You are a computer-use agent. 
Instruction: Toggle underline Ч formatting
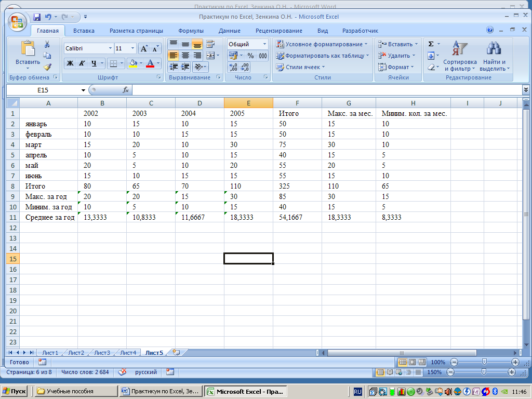pos(94,63)
